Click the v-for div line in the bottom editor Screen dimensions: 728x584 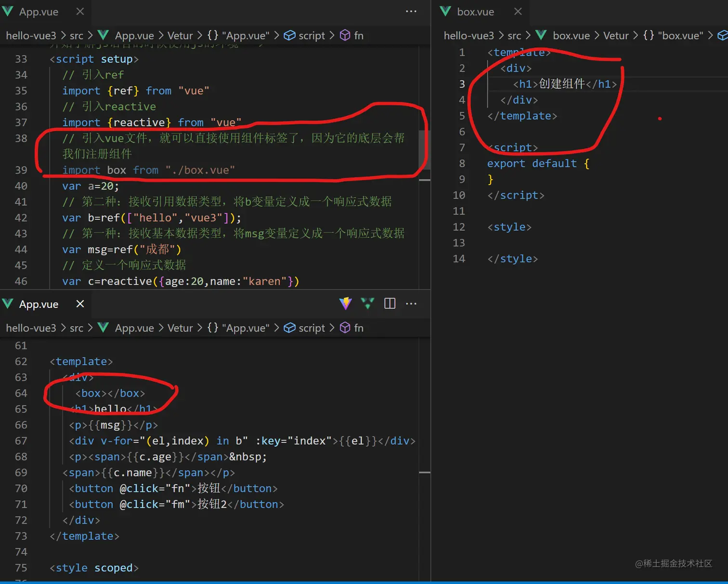(242, 441)
